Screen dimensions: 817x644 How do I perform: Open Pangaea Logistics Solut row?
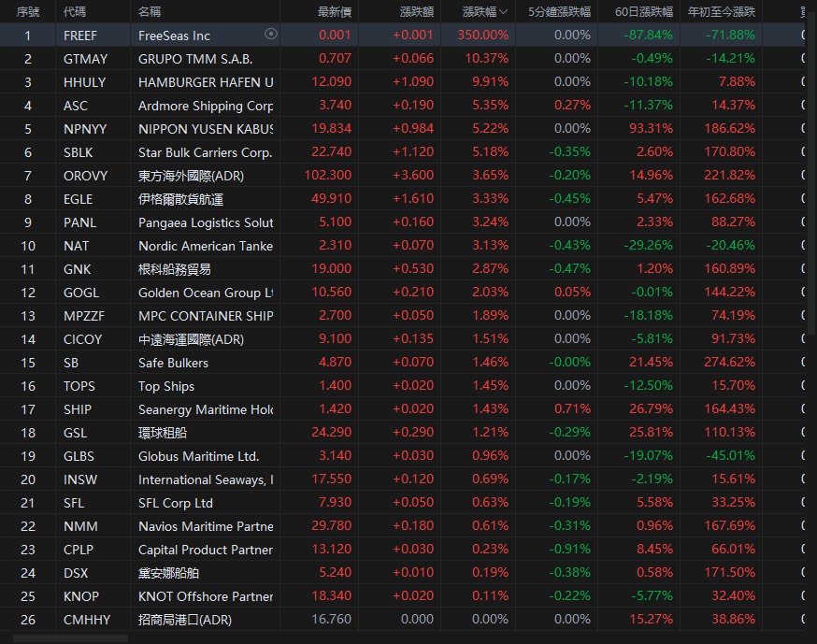click(x=402, y=222)
